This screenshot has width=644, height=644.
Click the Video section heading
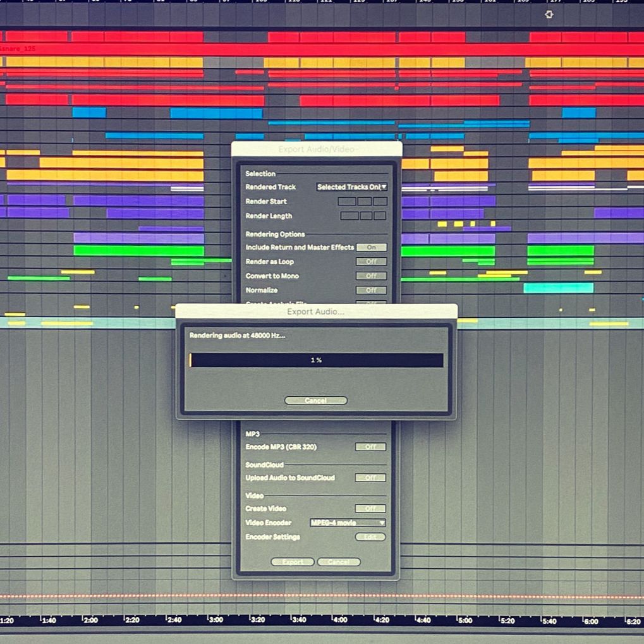(254, 495)
